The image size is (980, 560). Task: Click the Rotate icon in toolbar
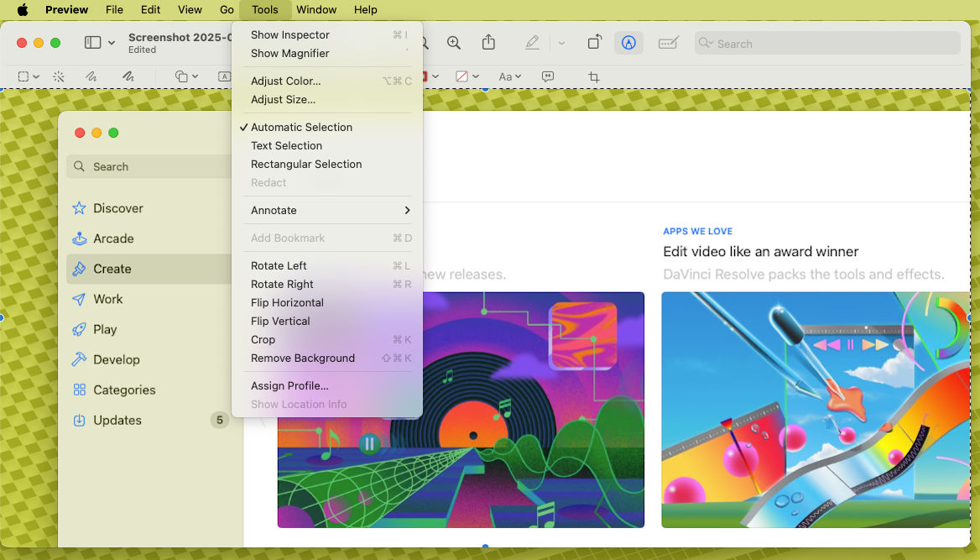click(x=594, y=42)
